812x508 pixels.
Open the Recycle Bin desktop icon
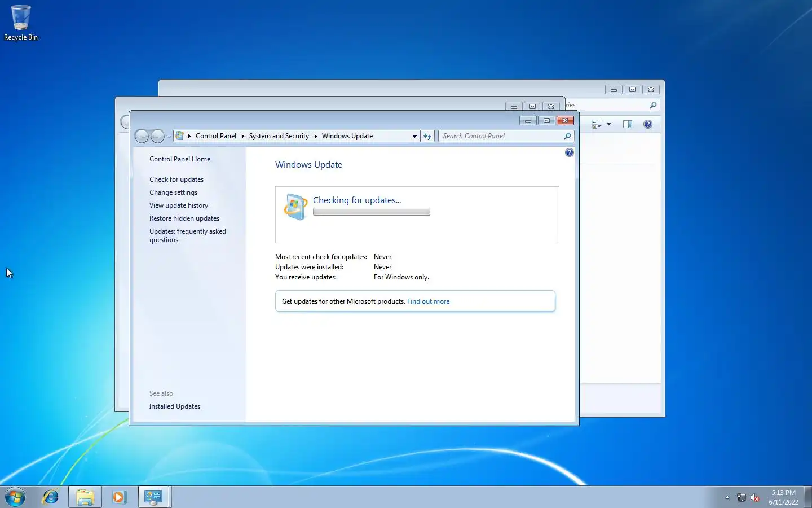click(x=21, y=23)
